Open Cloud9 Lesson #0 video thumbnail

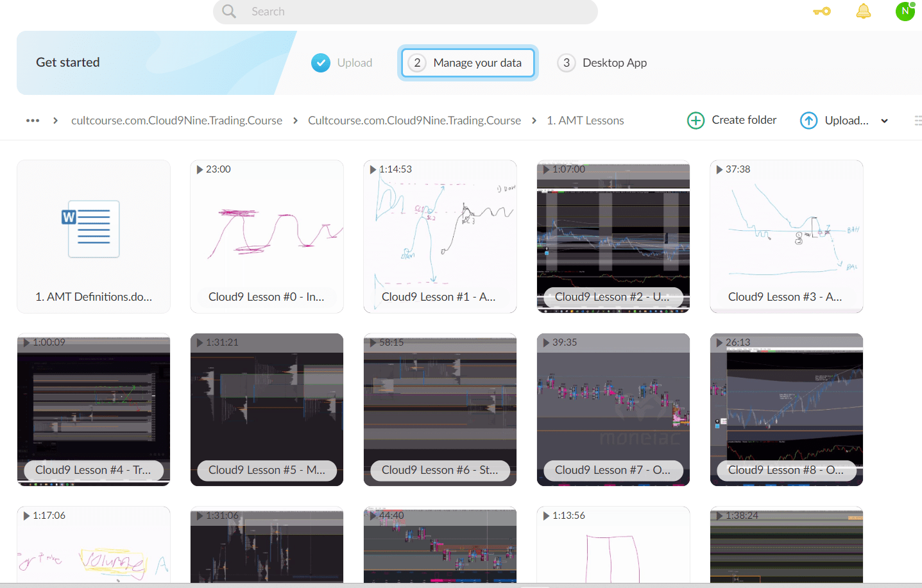[267, 237]
